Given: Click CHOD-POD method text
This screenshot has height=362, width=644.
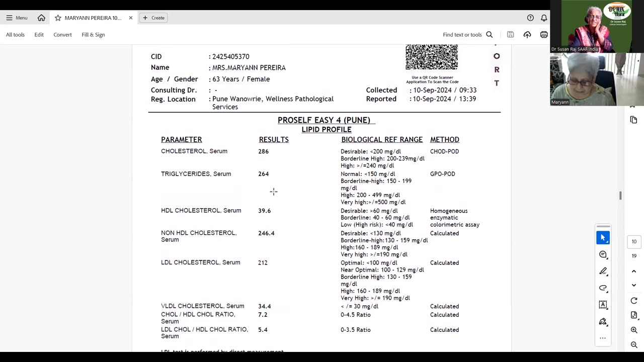Looking at the screenshot, I should (445, 151).
